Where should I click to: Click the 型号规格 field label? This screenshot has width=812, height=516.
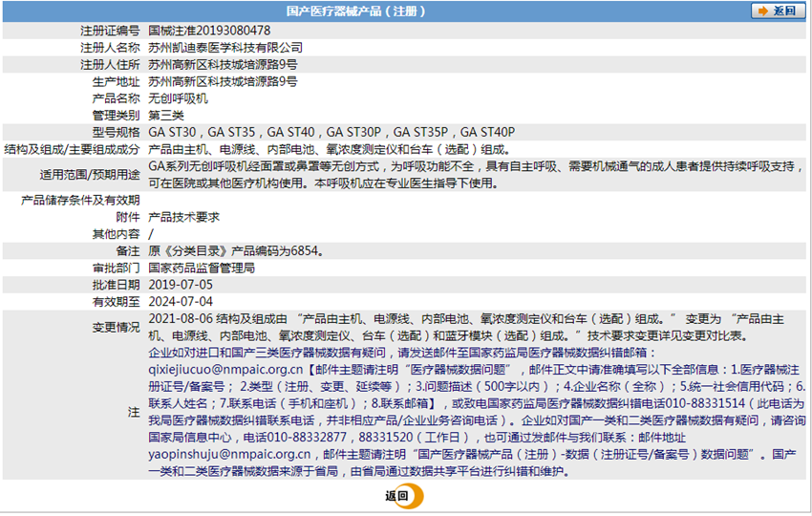[116, 132]
